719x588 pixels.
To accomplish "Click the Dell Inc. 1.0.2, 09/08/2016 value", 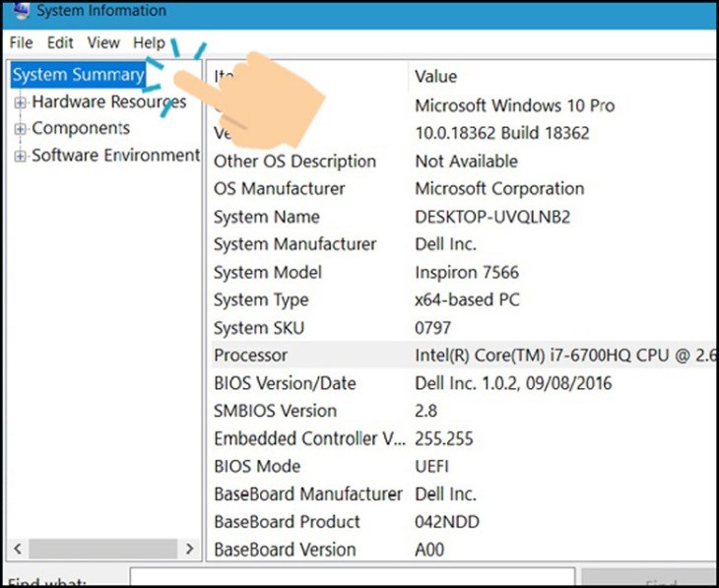I will [x=513, y=383].
